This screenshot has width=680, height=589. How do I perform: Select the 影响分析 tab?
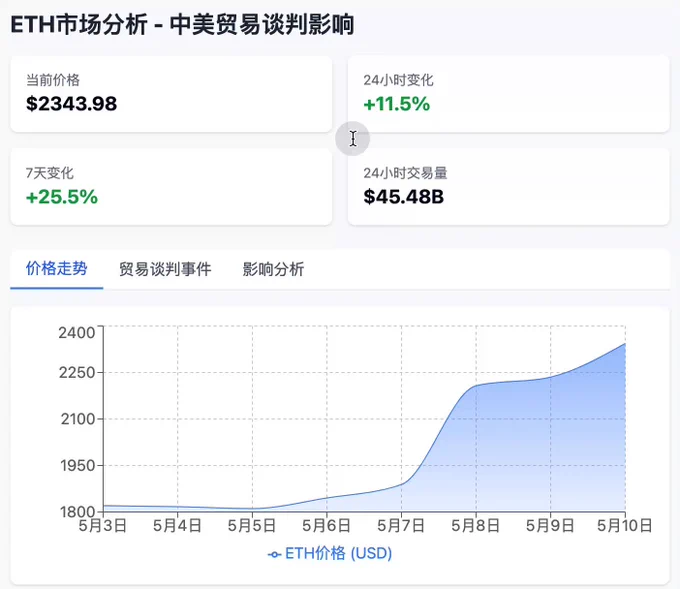click(x=273, y=269)
